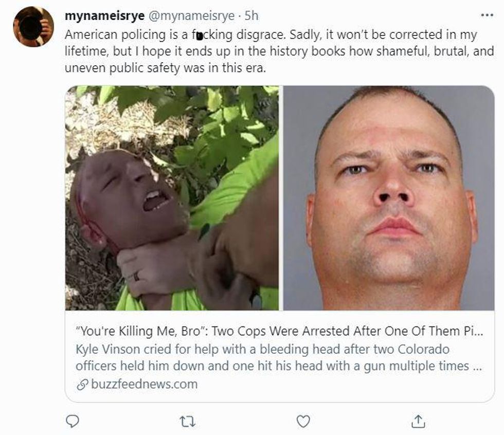This screenshot has width=504, height=435.
Task: Click the "Kyle Vinson cried for help" description line
Action: pyautogui.click(x=262, y=349)
